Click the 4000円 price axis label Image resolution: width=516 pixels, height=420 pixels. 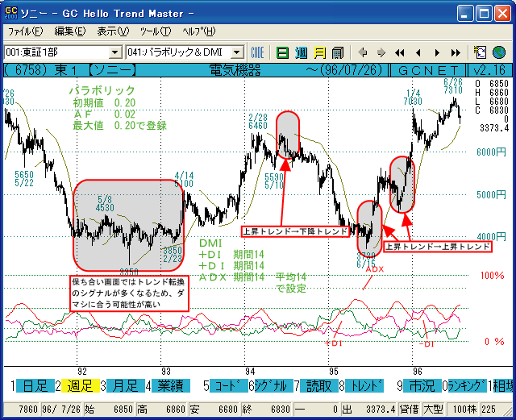pyautogui.click(x=491, y=237)
